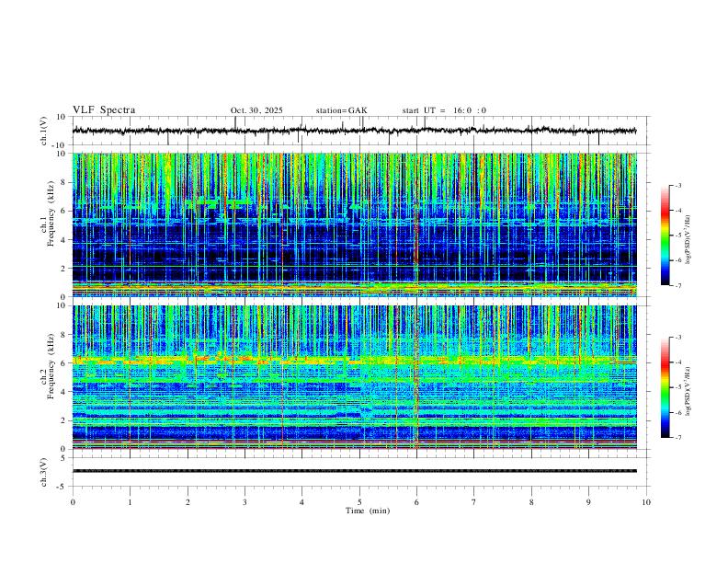Click the '5' tick on ch.3(V) axis
This screenshot has width=728, height=563.
tap(64, 458)
